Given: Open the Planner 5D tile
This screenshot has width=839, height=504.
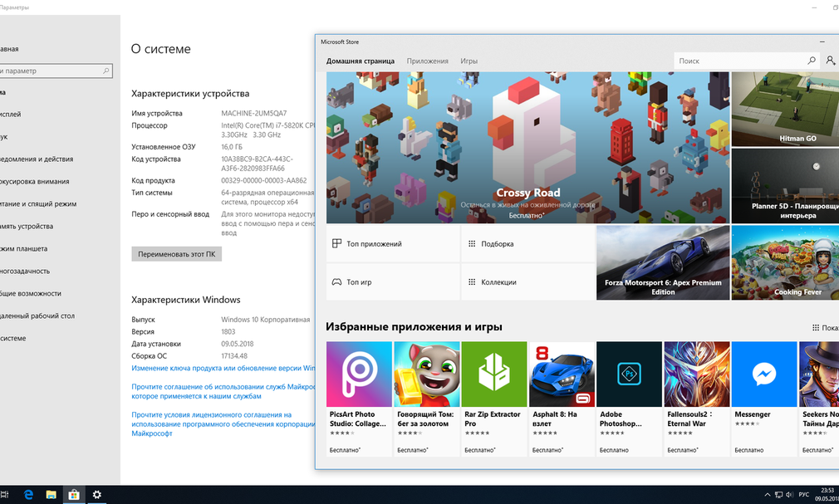Looking at the screenshot, I should tap(785, 186).
